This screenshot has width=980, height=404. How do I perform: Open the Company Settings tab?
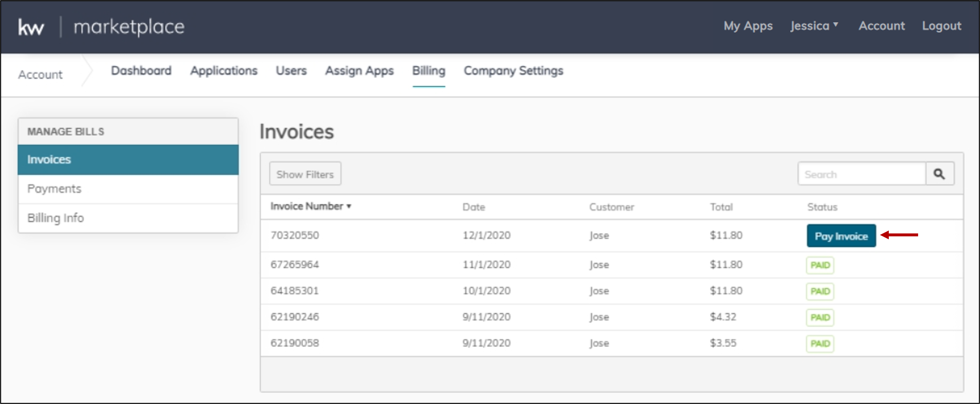click(x=514, y=71)
